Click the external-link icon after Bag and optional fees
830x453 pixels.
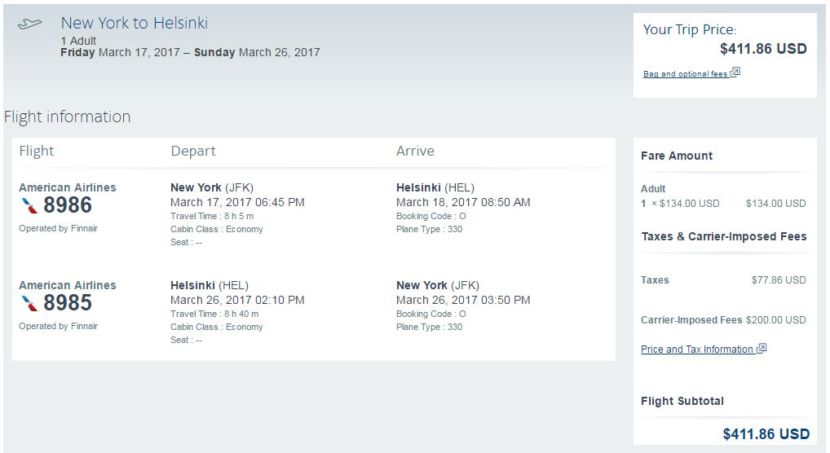(x=736, y=73)
